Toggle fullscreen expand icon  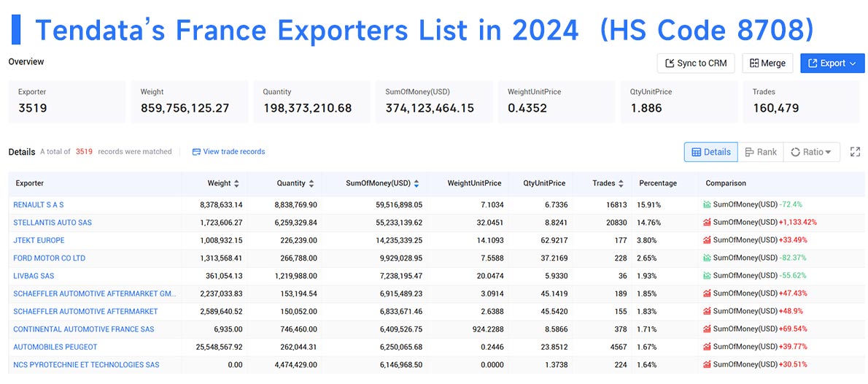coord(856,152)
